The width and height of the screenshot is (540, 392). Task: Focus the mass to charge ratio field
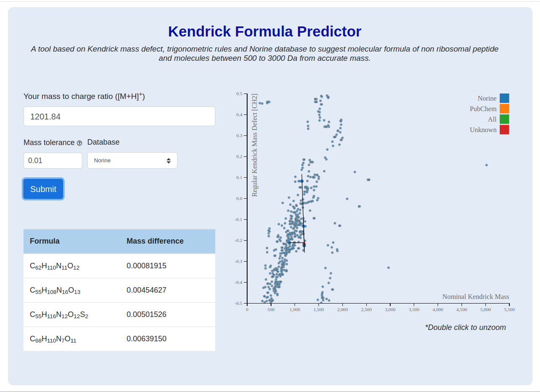119,117
